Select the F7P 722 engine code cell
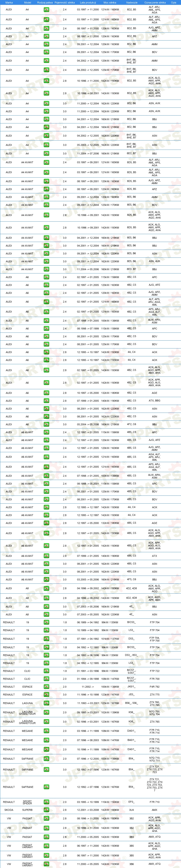 [155, 671]
